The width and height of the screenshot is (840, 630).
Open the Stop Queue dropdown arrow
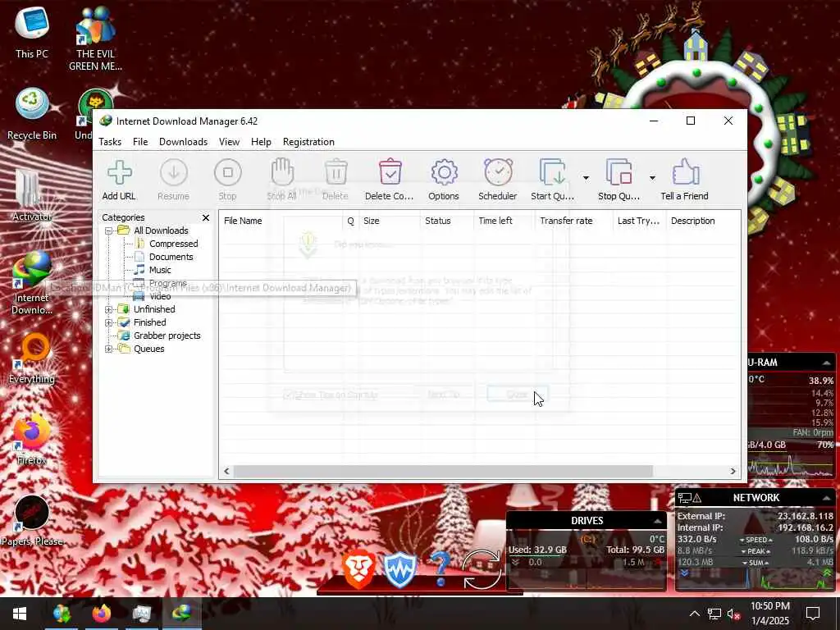(x=652, y=178)
